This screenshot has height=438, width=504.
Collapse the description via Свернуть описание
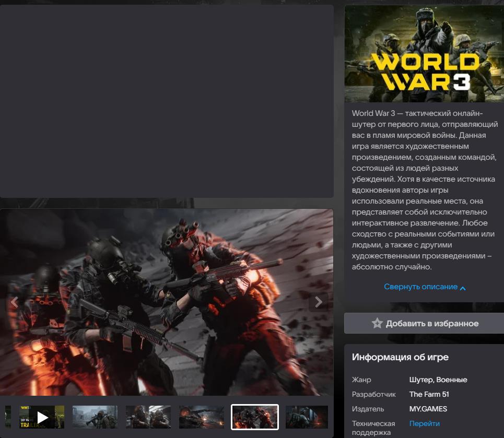click(x=425, y=287)
